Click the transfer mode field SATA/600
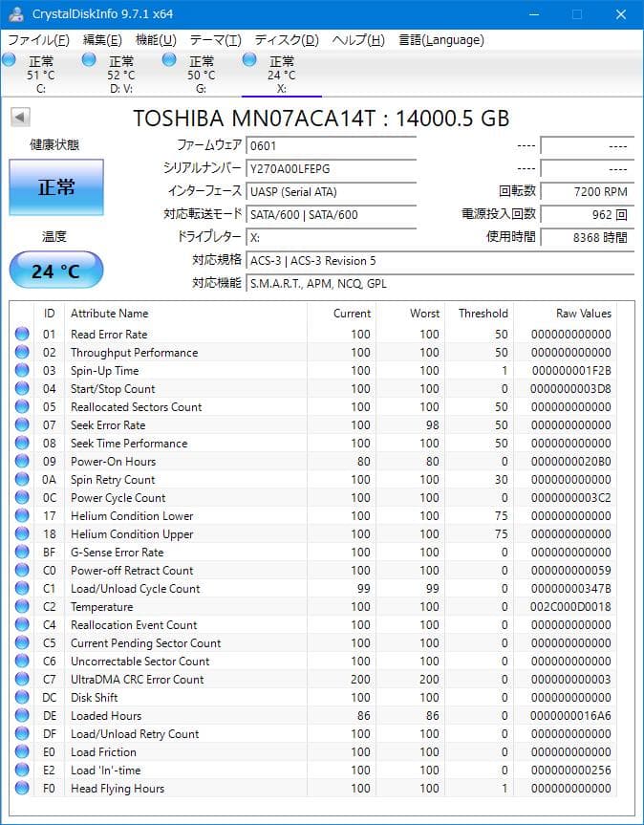The image size is (644, 825). [332, 215]
